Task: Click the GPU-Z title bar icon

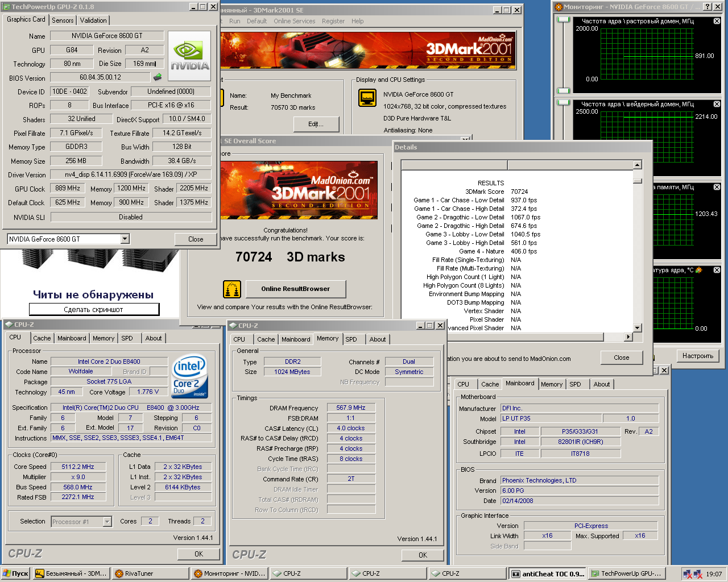Action: pos(7,7)
